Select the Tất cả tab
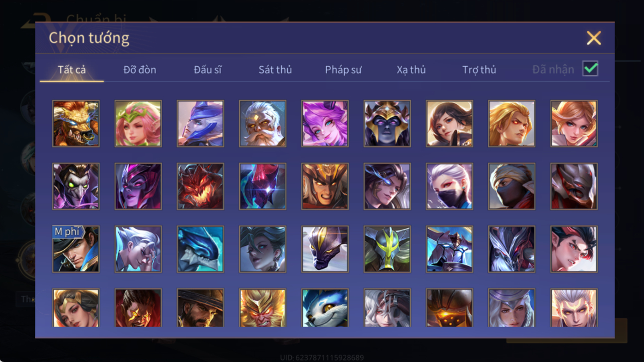Viewport: 644px width, 362px height. (x=72, y=70)
